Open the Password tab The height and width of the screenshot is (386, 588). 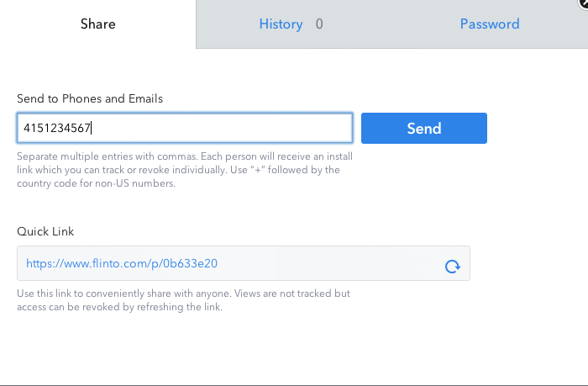coord(490,24)
